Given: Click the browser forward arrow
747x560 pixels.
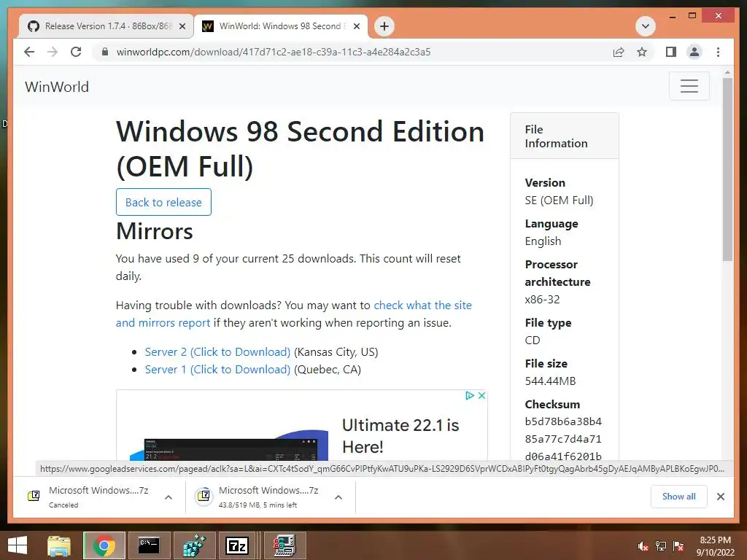Looking at the screenshot, I should click(x=53, y=52).
